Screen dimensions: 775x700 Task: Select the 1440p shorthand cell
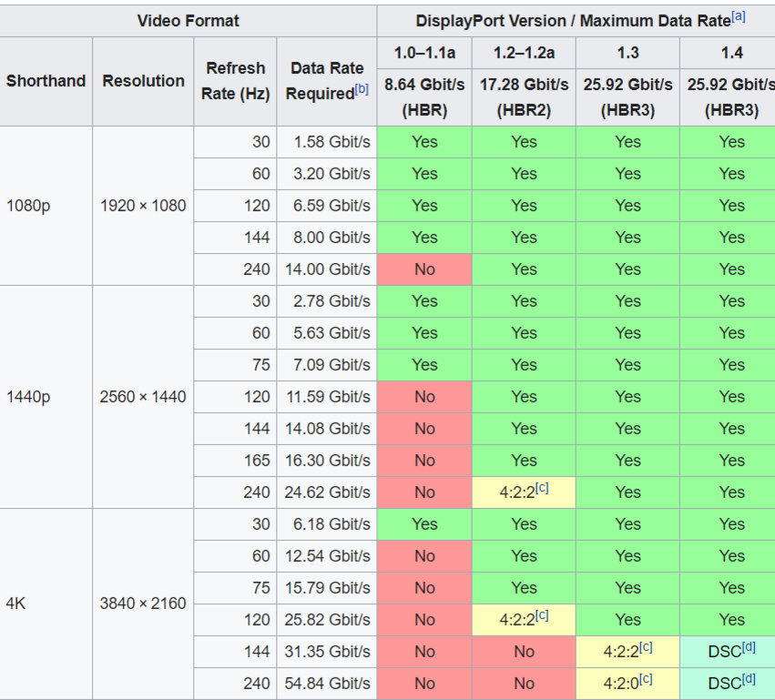coord(46,397)
